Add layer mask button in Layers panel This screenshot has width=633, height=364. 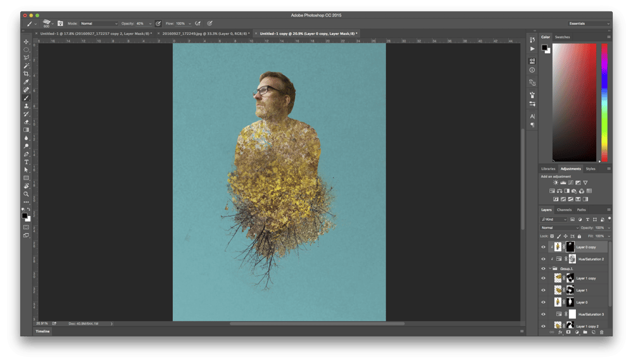(x=568, y=332)
